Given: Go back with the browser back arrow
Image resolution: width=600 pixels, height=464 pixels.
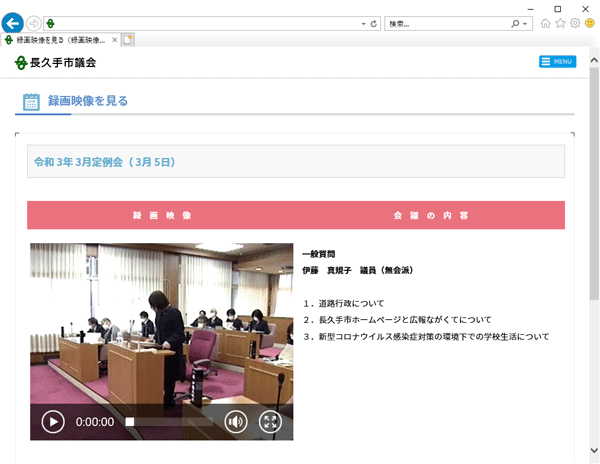Looking at the screenshot, I should click(x=13, y=23).
